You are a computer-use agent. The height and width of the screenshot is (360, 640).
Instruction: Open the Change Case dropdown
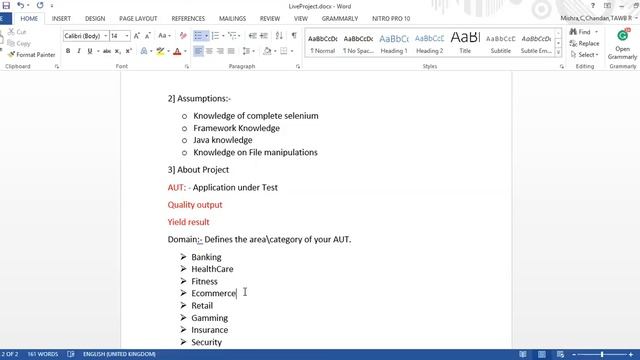164,36
